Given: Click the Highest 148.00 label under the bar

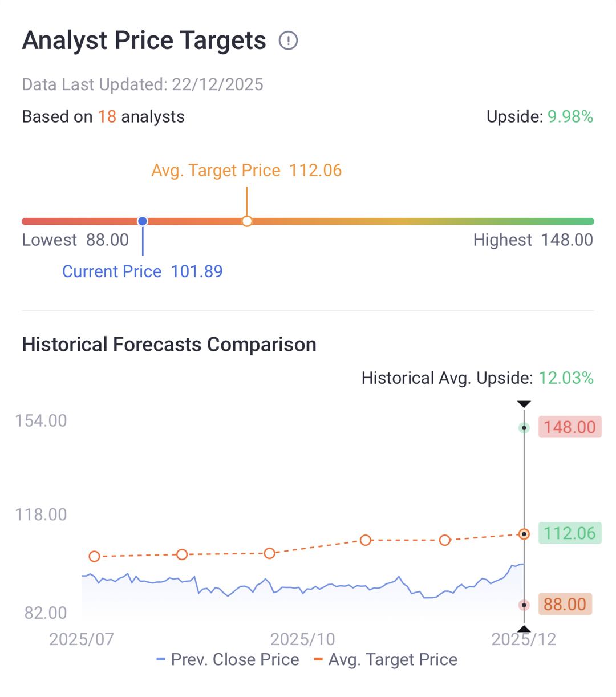Looking at the screenshot, I should coord(533,240).
